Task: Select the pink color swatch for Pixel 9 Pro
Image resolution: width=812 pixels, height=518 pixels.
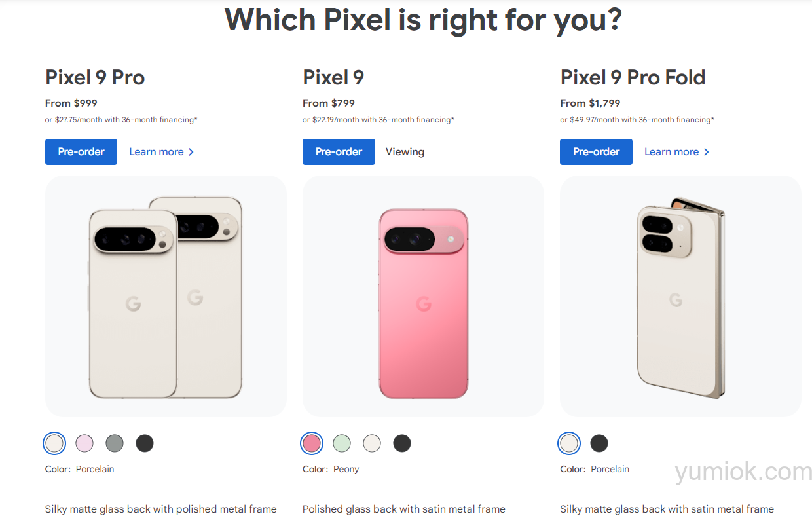Action: click(x=84, y=443)
